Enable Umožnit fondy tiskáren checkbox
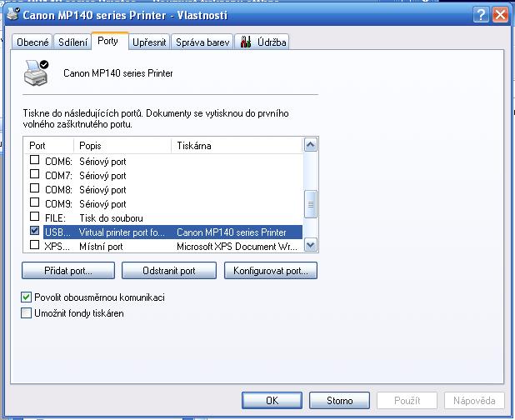515x420 pixels. (26, 313)
